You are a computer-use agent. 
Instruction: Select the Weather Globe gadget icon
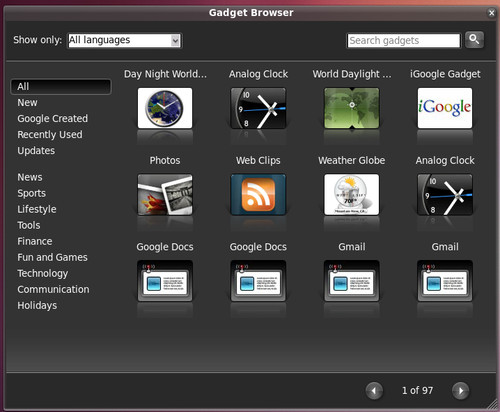[x=352, y=194]
